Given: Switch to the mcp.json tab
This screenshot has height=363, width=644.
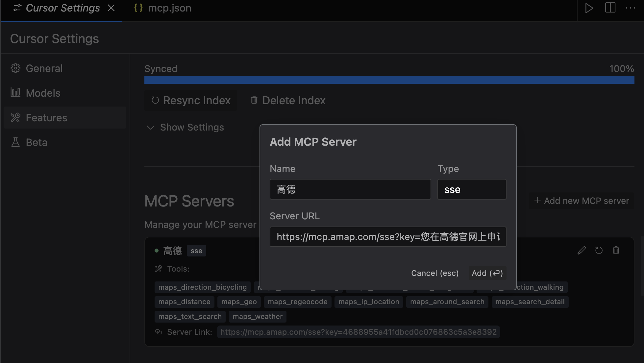Looking at the screenshot, I should tap(162, 8).
